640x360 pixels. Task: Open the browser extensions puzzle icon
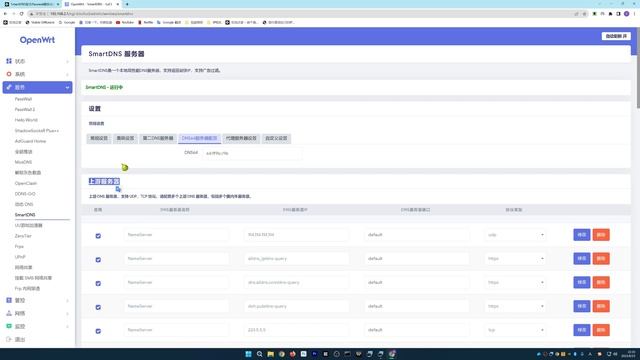coord(610,13)
